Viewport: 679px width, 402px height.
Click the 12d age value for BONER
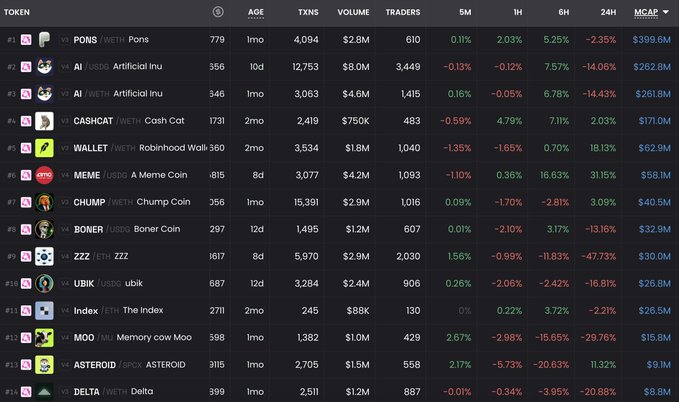(x=257, y=229)
